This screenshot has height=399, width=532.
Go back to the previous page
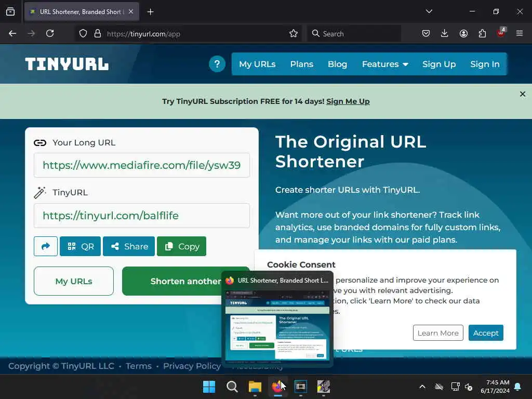12,34
